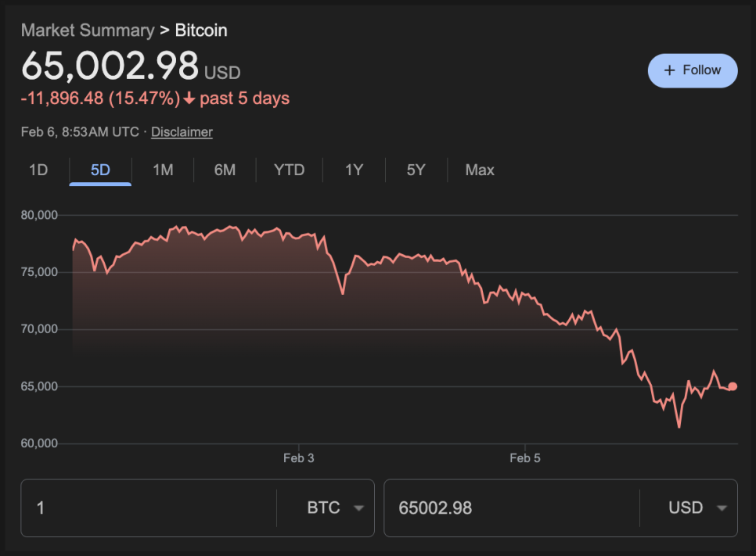Switch to the 1D time range tab
This screenshot has height=556, width=756.
(38, 170)
